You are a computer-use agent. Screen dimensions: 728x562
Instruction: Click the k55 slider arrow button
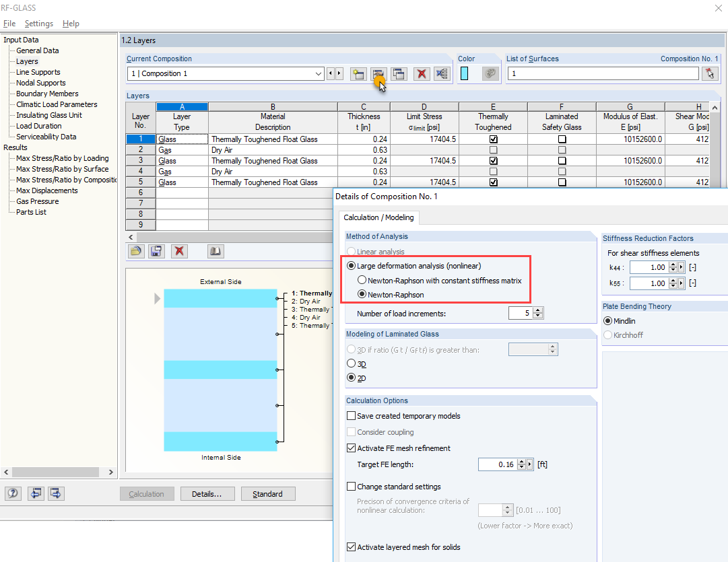(681, 283)
